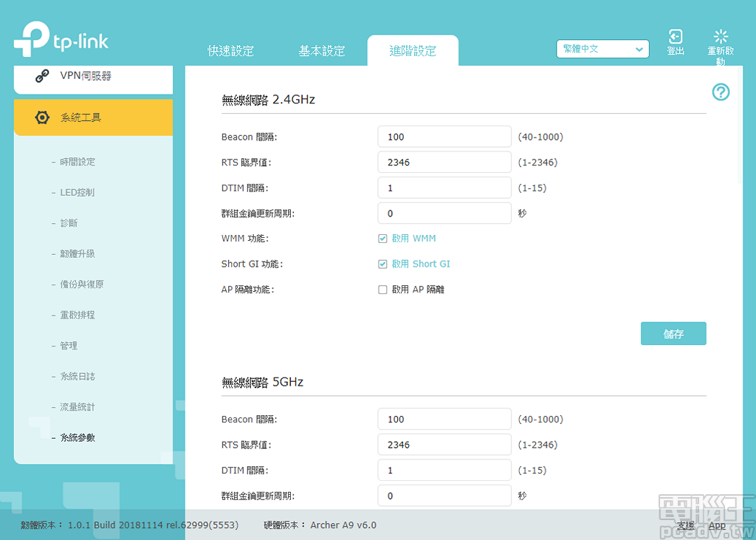Toggle the 啟用 WMM checkbox
The height and width of the screenshot is (540, 756).
(382, 239)
